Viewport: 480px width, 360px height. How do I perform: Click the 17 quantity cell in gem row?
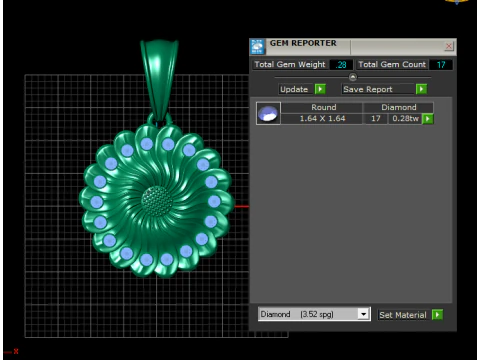(376, 119)
